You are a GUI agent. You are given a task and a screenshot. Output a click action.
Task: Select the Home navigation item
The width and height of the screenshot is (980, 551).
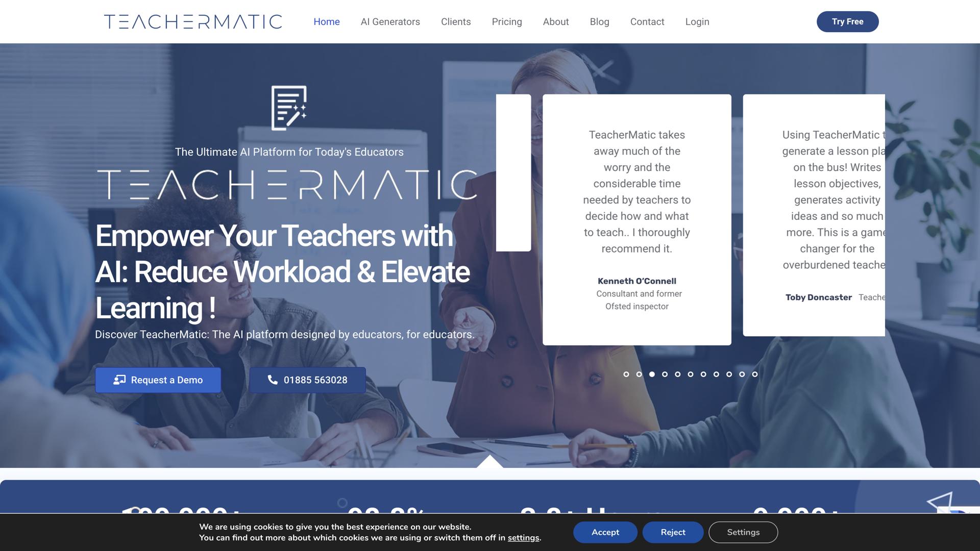click(x=327, y=21)
